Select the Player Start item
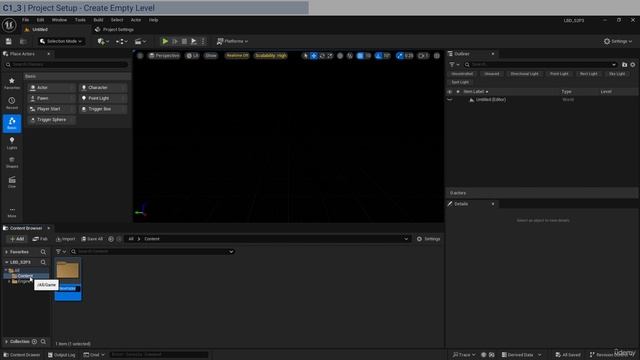Screen dimensions: 640x360 [x=51, y=109]
